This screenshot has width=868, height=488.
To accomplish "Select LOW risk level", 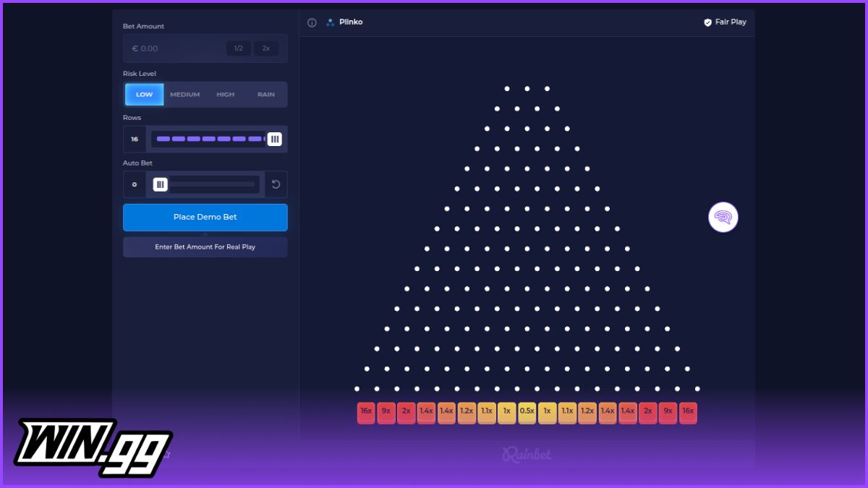I will coord(144,95).
